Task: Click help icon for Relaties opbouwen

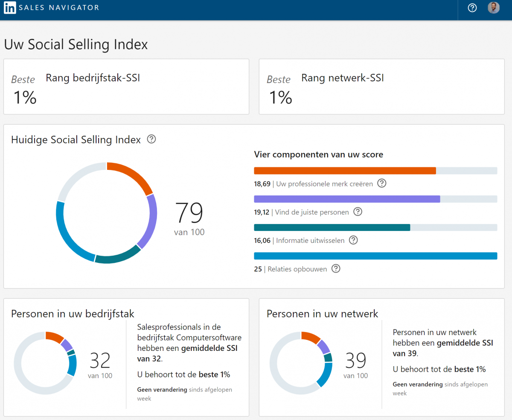Action: (336, 269)
